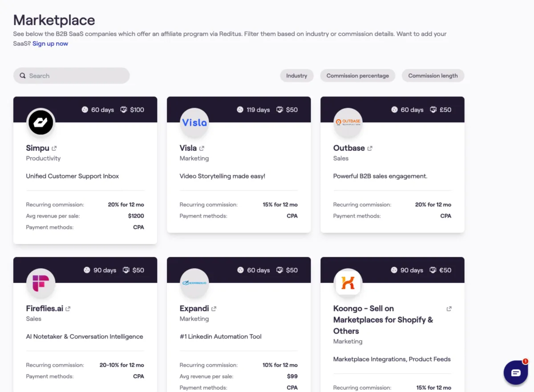Expand the Industry filter
This screenshot has width=534, height=392.
point(296,76)
